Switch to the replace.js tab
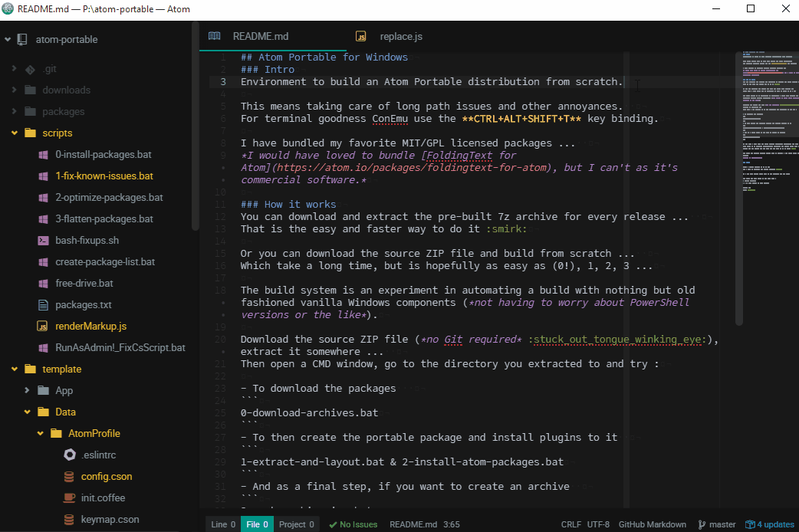 (x=401, y=36)
